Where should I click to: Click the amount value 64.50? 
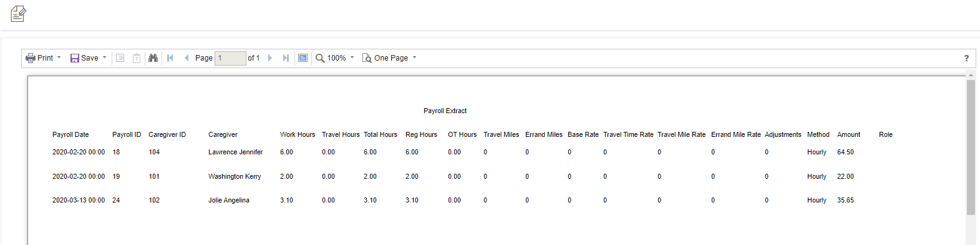(845, 152)
